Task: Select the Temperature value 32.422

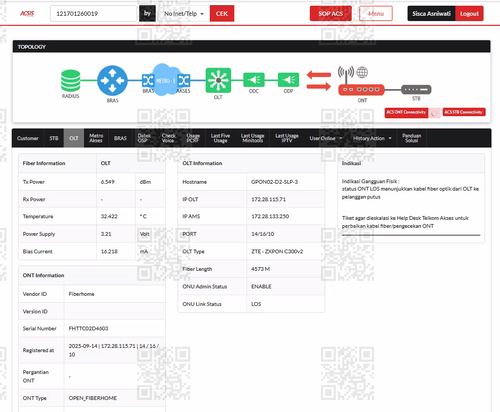Action: point(109,216)
